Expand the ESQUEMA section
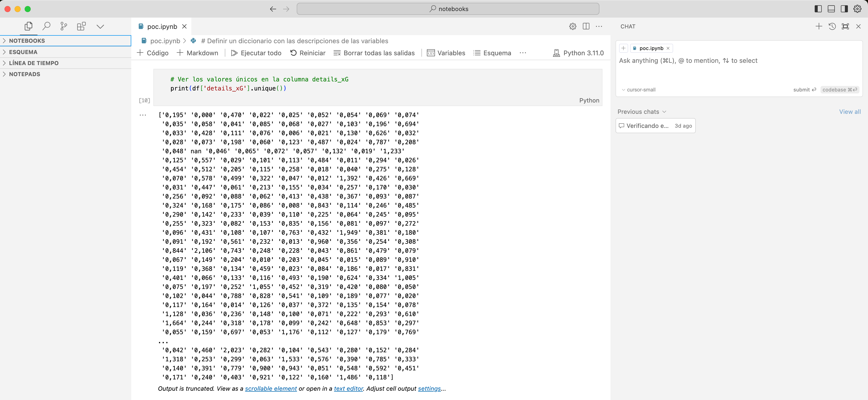The image size is (868, 400). tap(23, 52)
